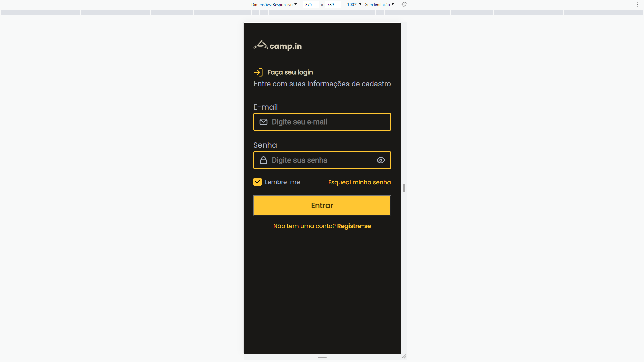Click the envelope icon in email field

click(x=264, y=122)
